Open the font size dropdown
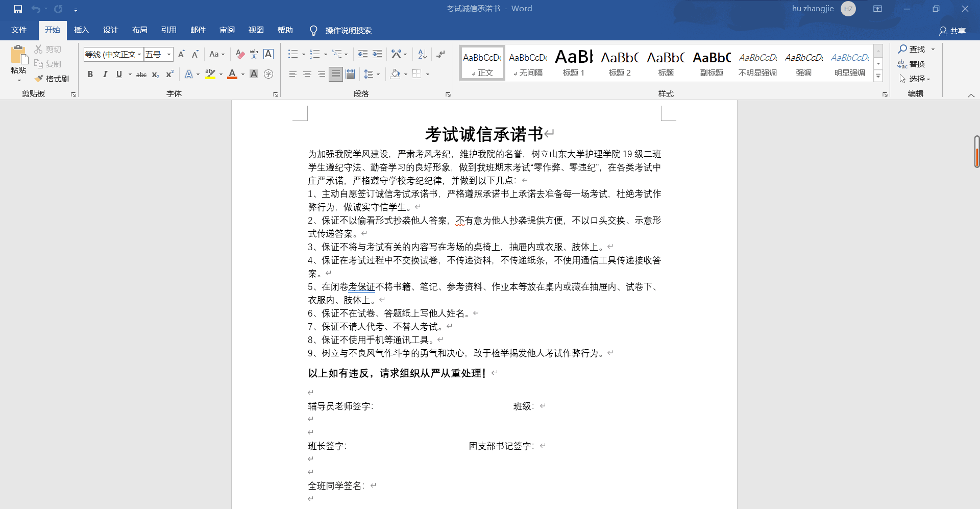The width and height of the screenshot is (980, 509). pyautogui.click(x=169, y=54)
